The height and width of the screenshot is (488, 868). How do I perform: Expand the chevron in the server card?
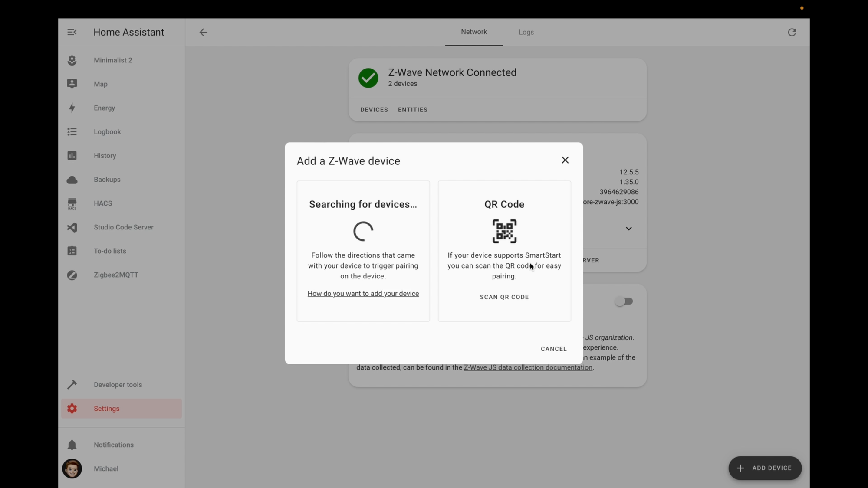628,229
